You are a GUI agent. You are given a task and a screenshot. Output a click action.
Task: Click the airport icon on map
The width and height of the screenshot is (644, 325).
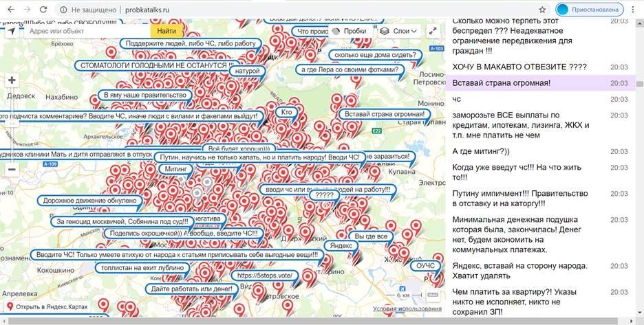point(402,289)
